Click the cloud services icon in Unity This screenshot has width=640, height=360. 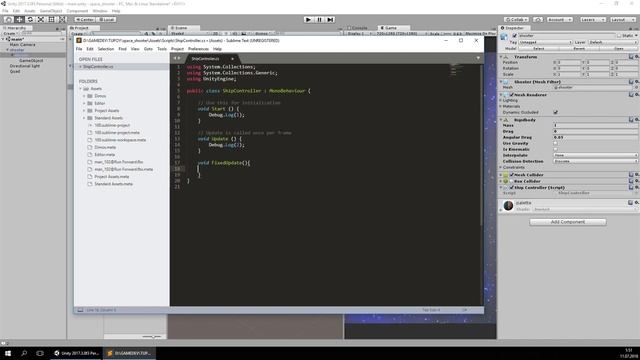click(538, 19)
